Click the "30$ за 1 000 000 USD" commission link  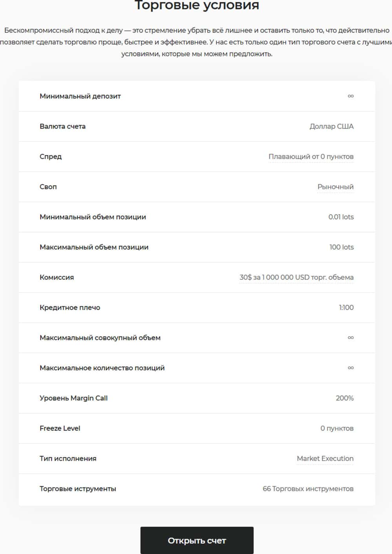tap(296, 277)
